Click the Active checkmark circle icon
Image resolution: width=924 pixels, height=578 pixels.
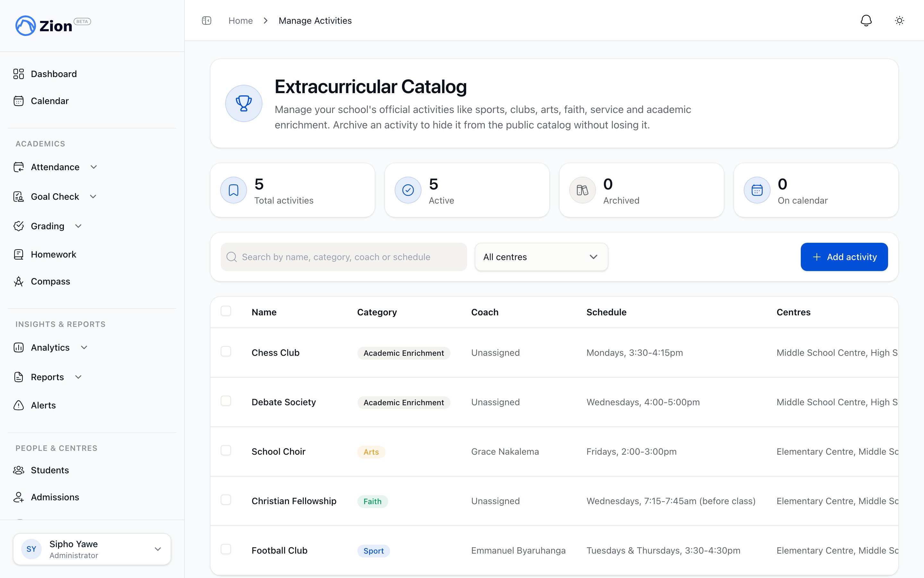pyautogui.click(x=408, y=190)
